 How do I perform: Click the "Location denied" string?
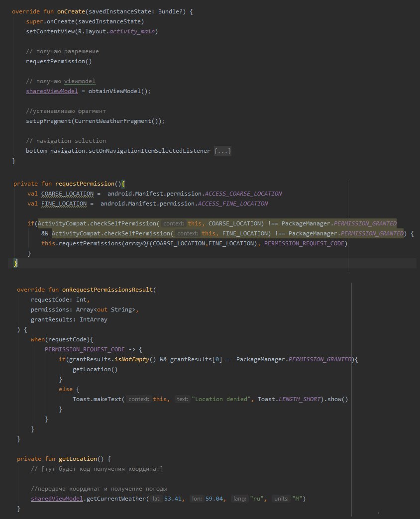point(221,399)
